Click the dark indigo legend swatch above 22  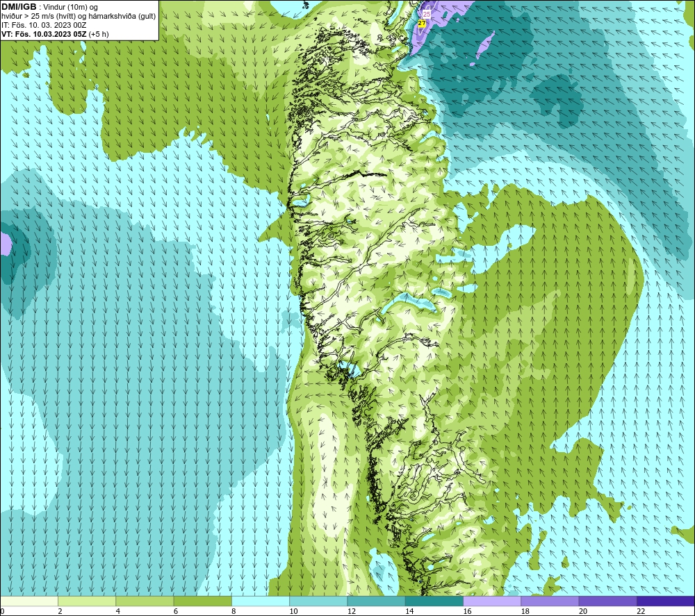pos(665,601)
